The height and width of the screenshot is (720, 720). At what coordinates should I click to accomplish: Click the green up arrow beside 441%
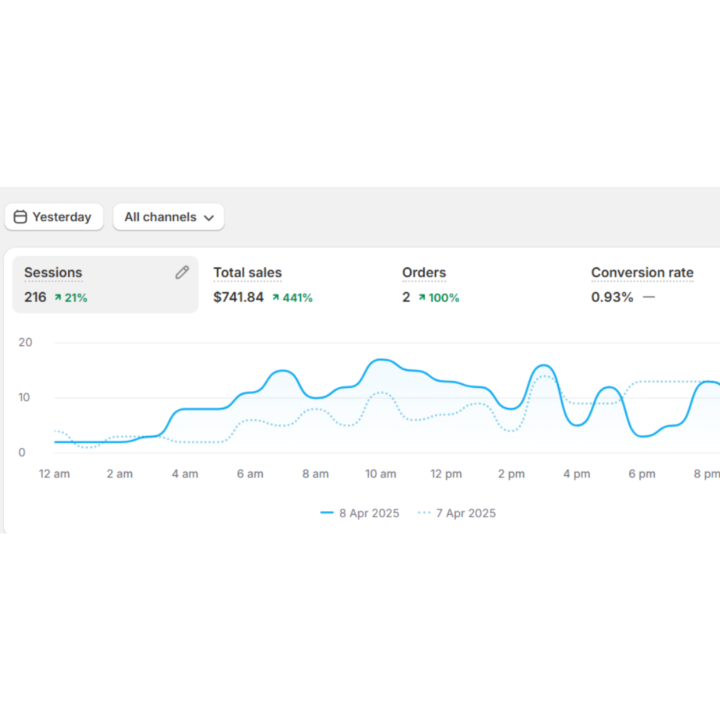click(x=276, y=298)
